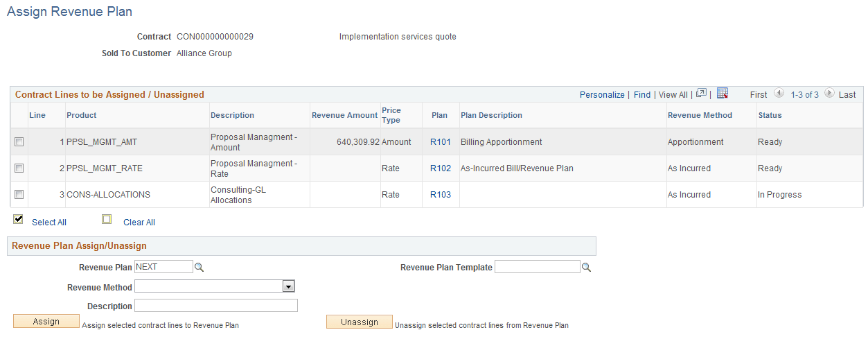This screenshot has width=868, height=339.
Task: Click the Personalize link
Action: pos(602,95)
